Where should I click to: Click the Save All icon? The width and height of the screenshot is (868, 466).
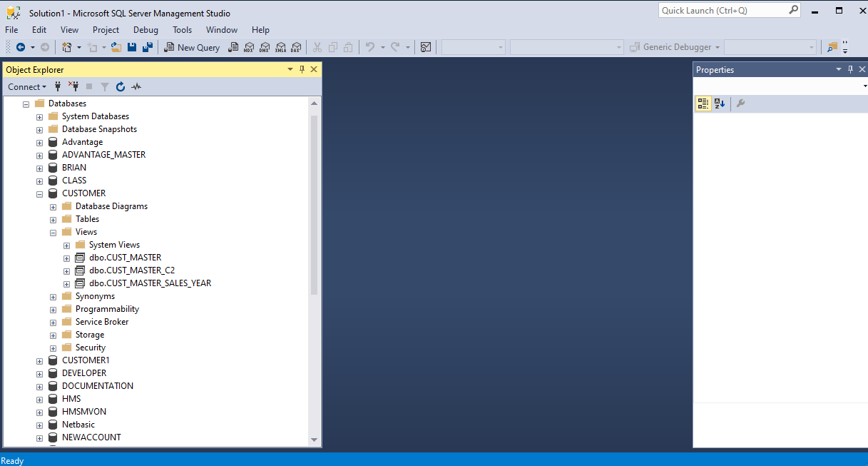[148, 47]
